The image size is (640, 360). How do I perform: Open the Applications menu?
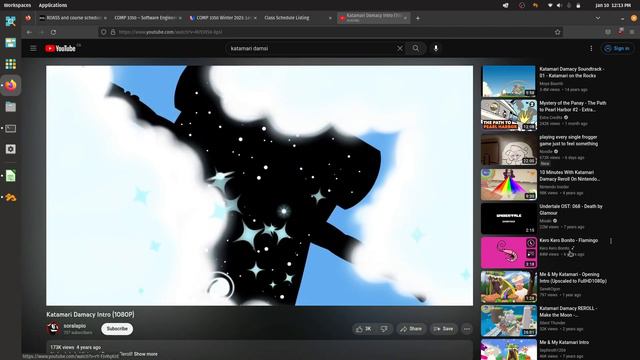point(53,5)
